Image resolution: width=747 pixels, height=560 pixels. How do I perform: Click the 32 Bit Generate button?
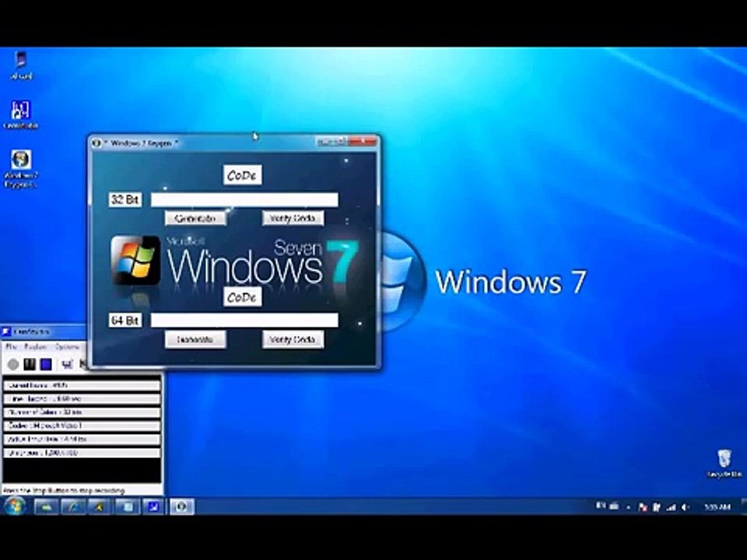(x=195, y=218)
